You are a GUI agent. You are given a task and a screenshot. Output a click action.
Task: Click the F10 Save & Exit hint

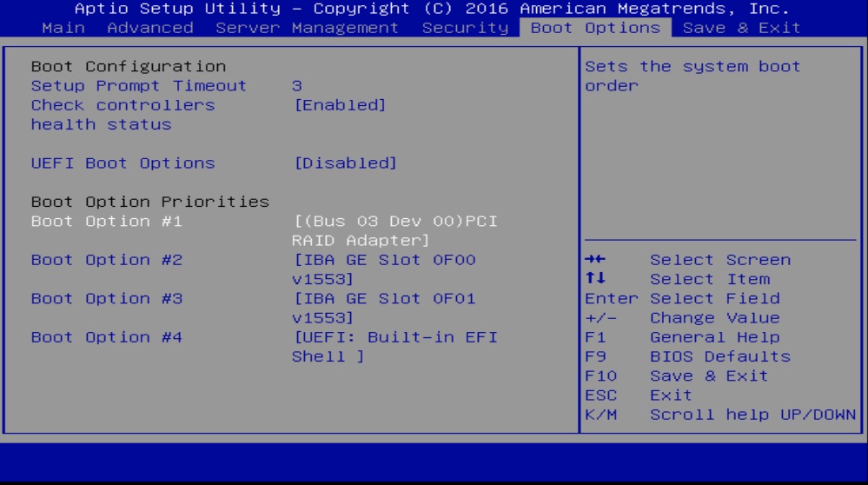[x=677, y=376]
